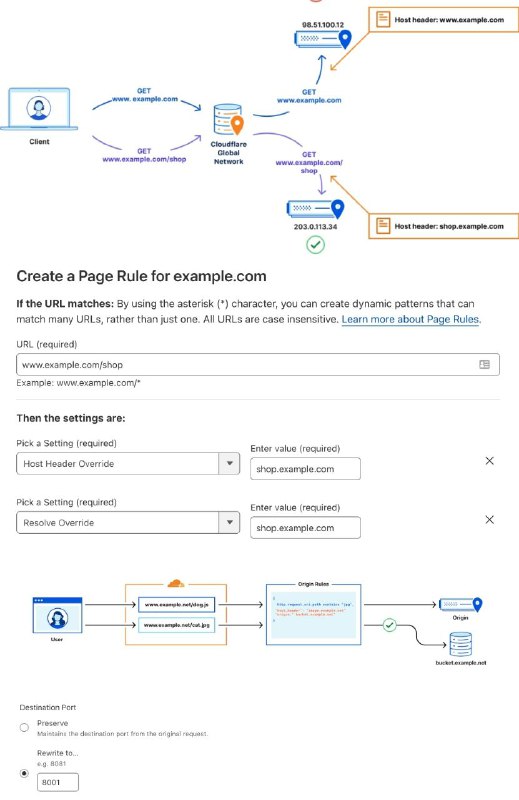Click the Host Header Override value field

[x=305, y=469]
